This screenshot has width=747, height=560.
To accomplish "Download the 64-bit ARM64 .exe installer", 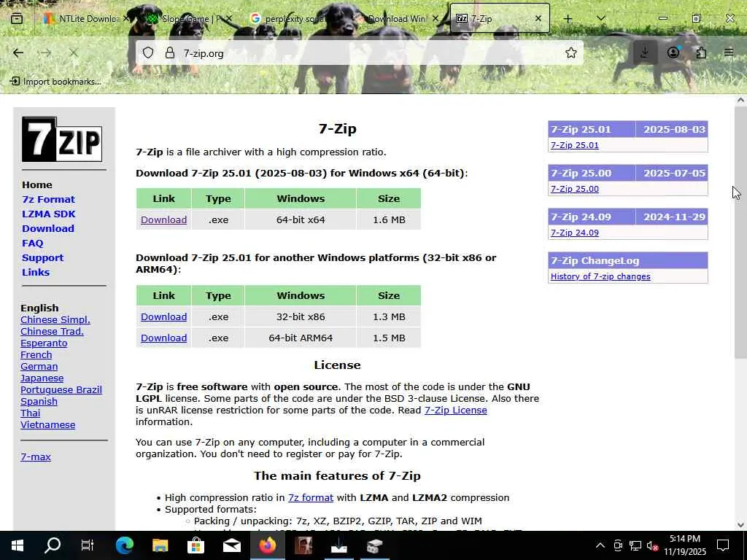I will pyautogui.click(x=163, y=338).
